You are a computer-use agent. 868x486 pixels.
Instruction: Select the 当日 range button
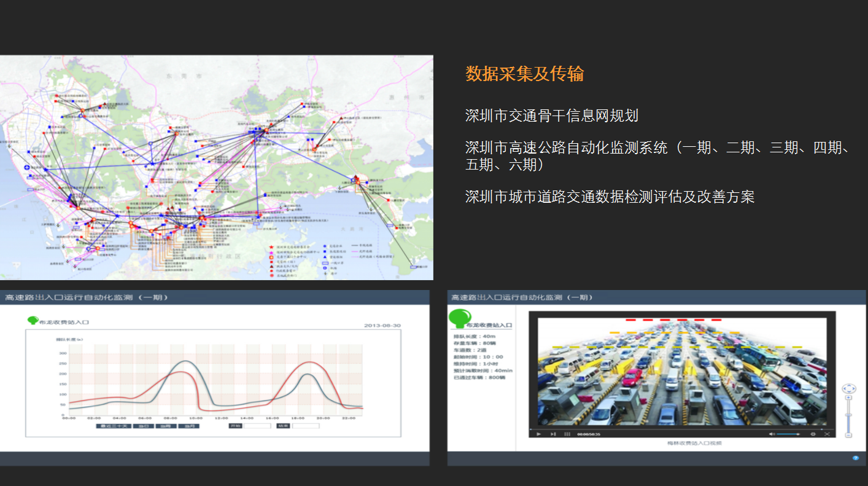click(x=144, y=426)
